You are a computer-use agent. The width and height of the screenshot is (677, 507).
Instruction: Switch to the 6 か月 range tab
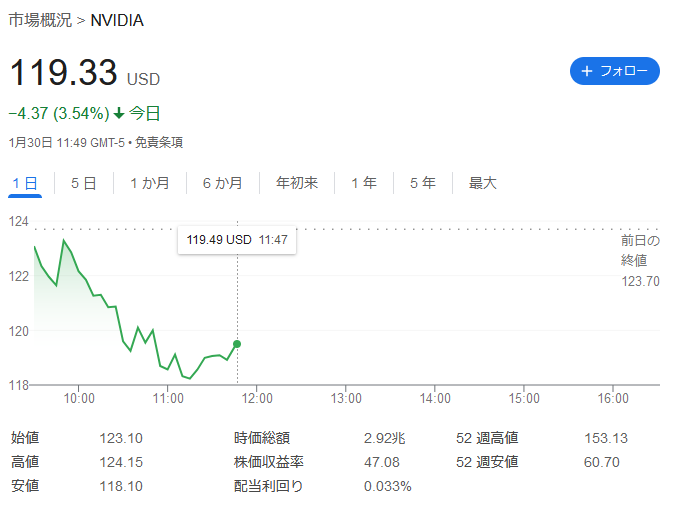pos(222,183)
